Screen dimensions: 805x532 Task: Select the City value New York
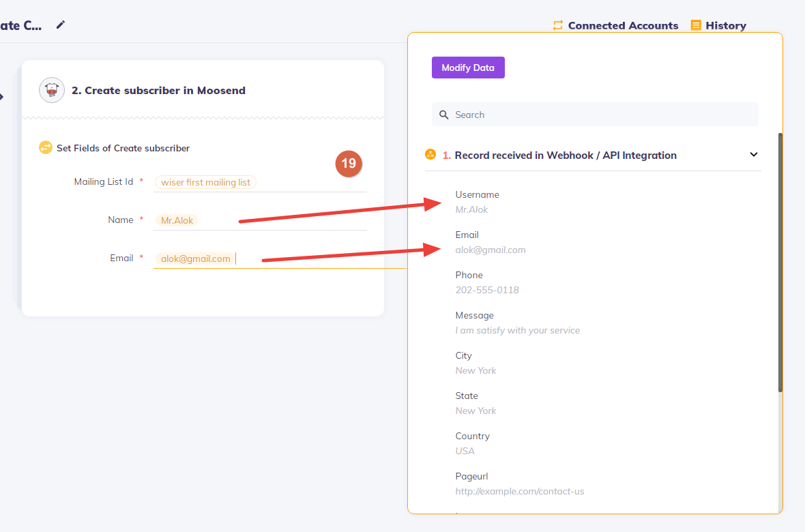pos(475,371)
